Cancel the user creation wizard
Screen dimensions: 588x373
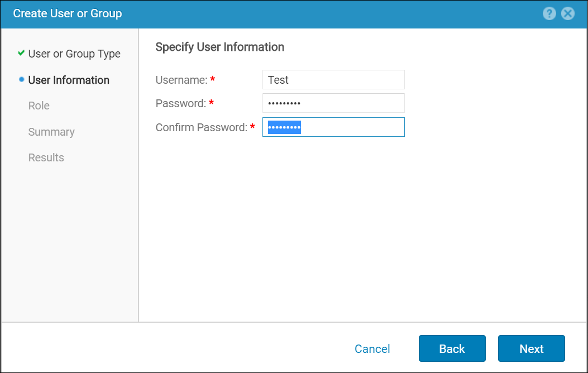coord(372,349)
